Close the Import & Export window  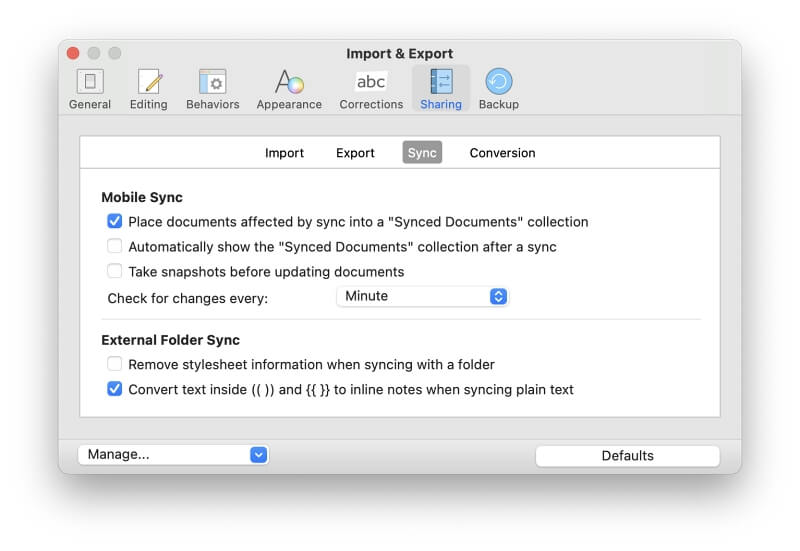[73, 53]
